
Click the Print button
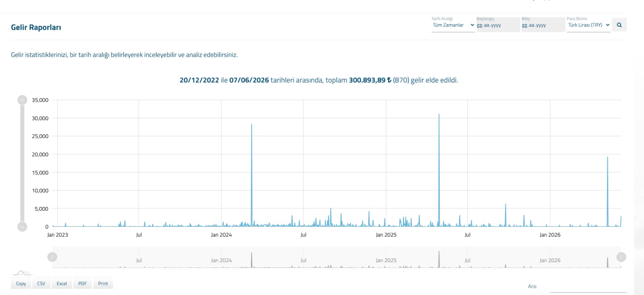(103, 283)
